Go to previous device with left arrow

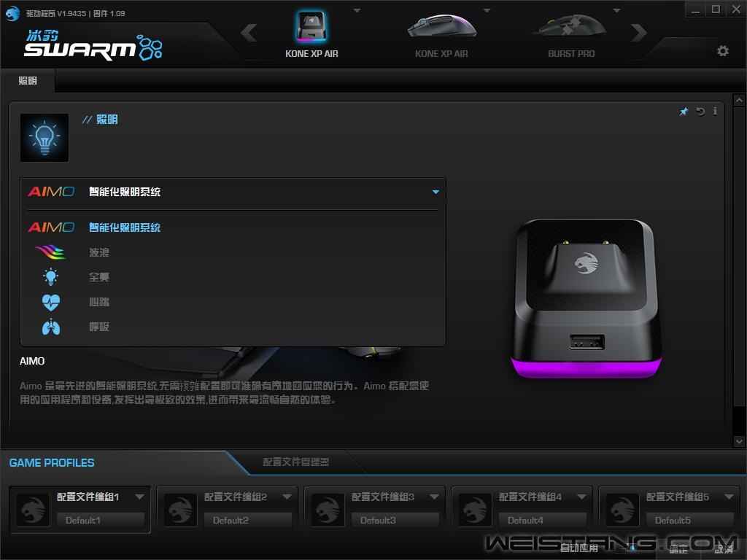[249, 32]
